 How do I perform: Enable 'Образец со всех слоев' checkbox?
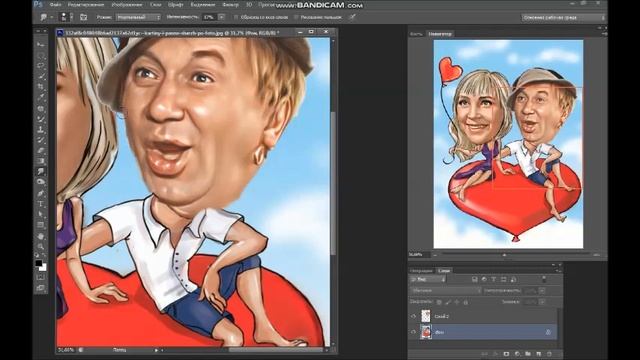tap(236, 18)
